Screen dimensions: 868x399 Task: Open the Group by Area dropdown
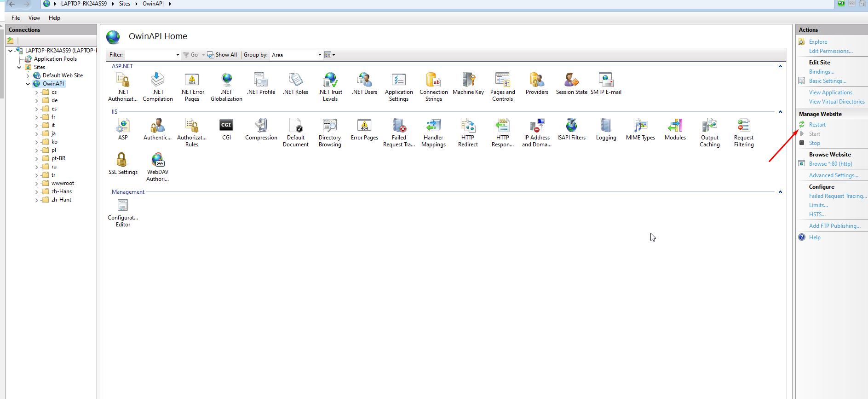tap(320, 55)
